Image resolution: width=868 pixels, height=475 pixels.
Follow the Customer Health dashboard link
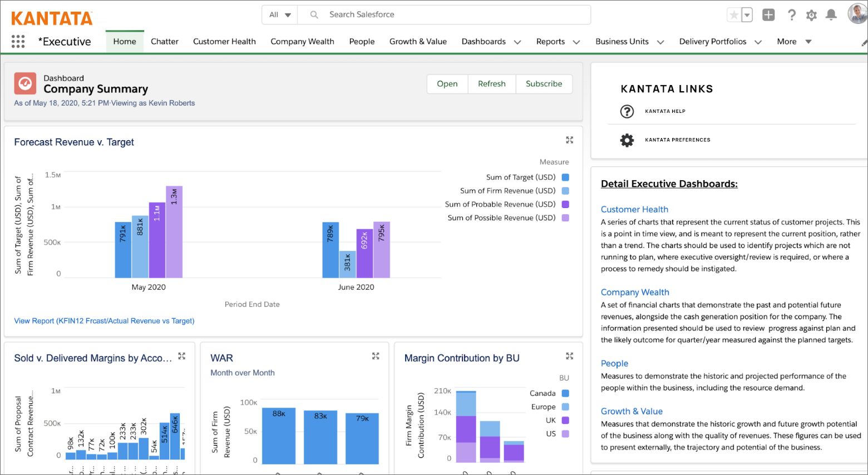[634, 209]
